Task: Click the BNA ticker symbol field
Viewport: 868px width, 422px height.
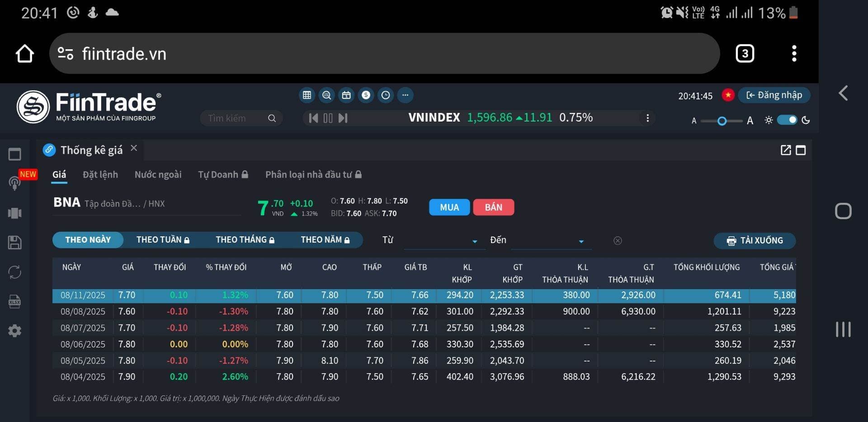Action: pyautogui.click(x=66, y=202)
